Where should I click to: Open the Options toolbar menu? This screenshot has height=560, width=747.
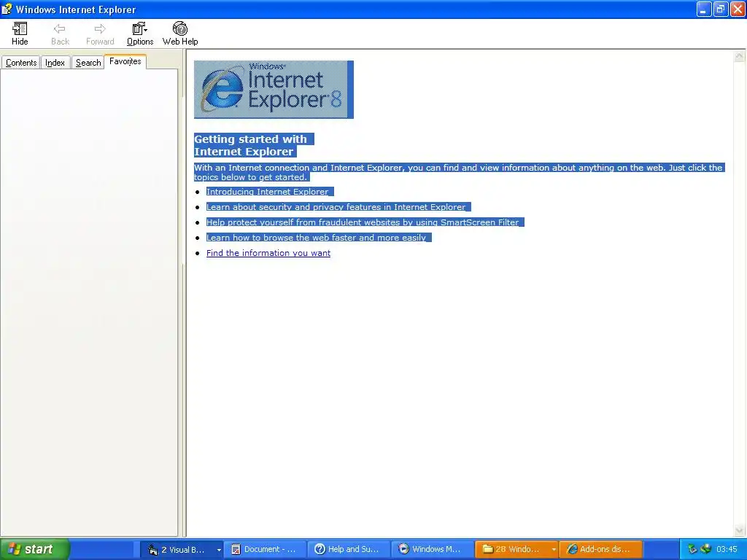140,34
